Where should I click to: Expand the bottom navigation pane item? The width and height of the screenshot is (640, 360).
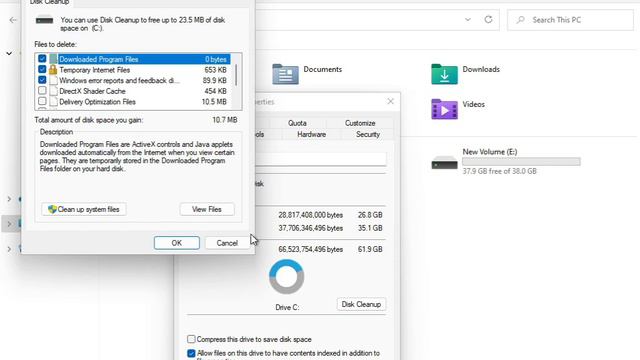pos(9,249)
